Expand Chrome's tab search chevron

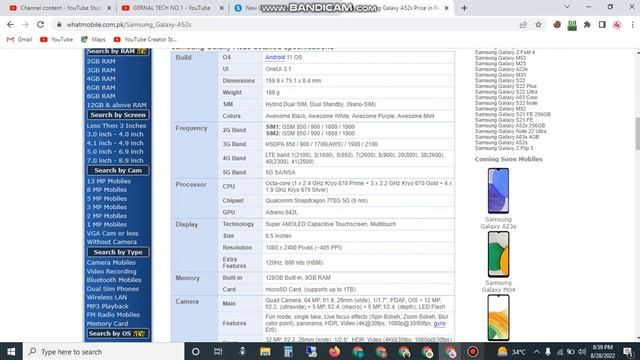tap(567, 7)
